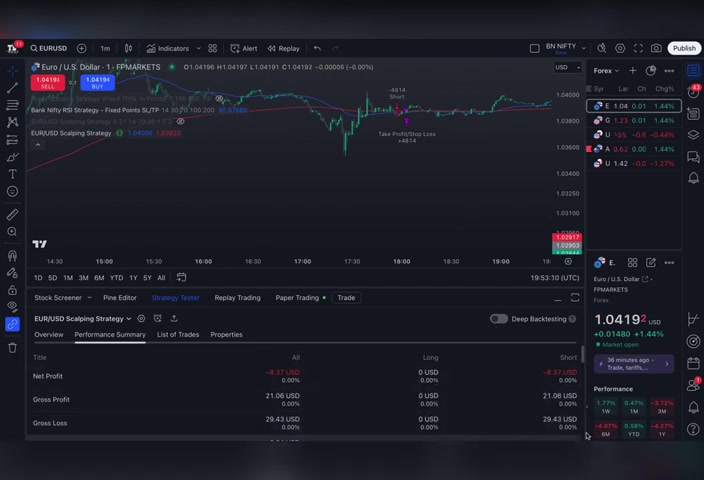Open quick search icon in toolbar
This screenshot has height=480, width=704.
tap(602, 48)
